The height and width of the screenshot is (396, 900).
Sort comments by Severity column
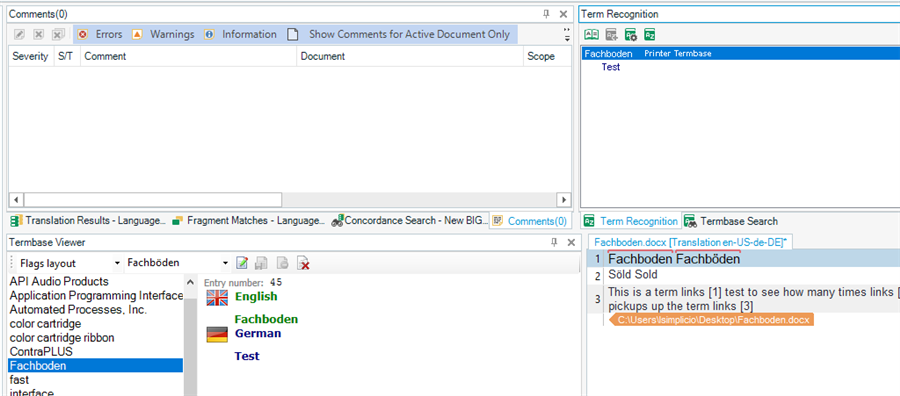[30, 56]
